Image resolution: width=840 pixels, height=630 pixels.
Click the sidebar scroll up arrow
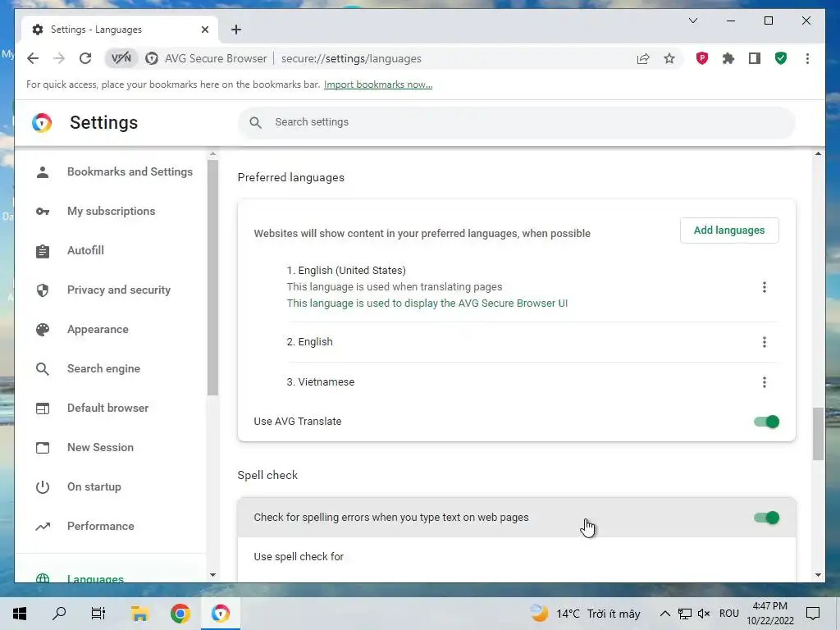212,154
